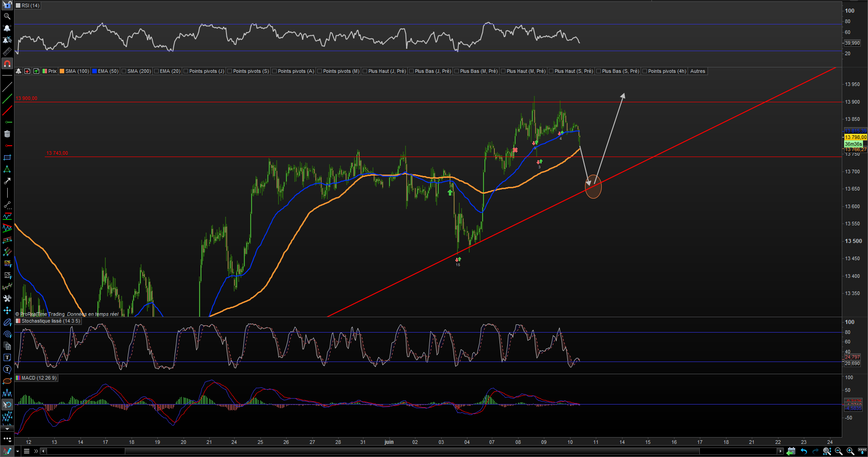Enable Points pivots (M)
Viewport: 868px width, 457px height.
[320, 71]
